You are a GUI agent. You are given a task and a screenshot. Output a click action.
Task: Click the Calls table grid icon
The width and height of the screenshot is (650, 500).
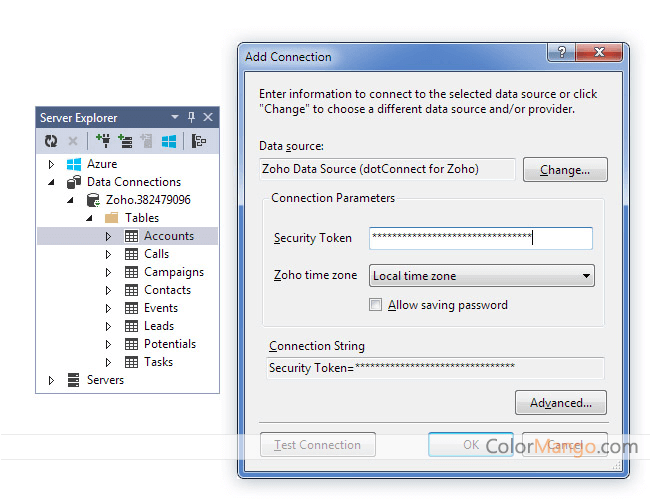coord(131,254)
